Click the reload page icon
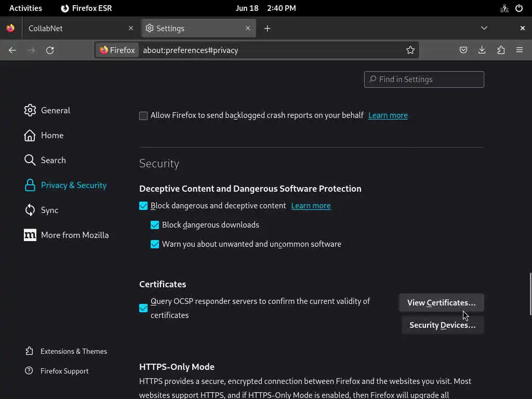This screenshot has width=532, height=399. [50, 50]
